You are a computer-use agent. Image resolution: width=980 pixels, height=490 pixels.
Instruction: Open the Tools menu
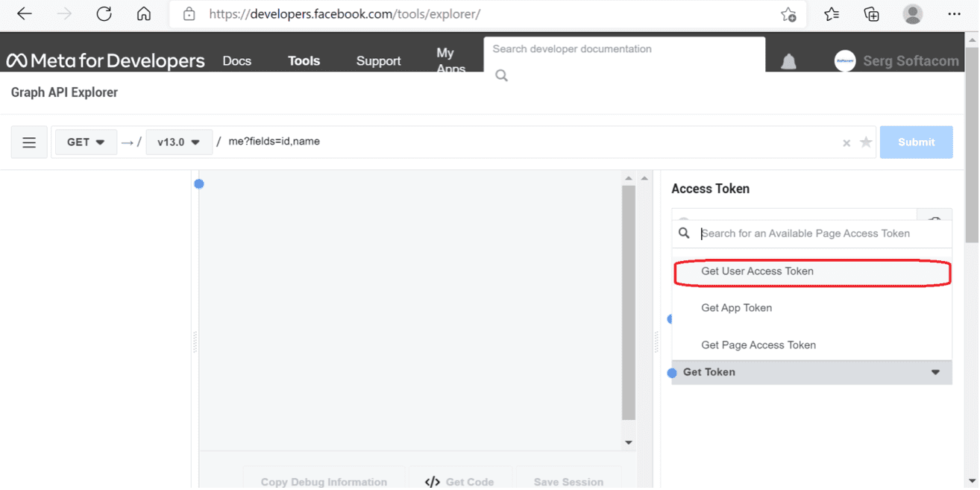tap(304, 61)
